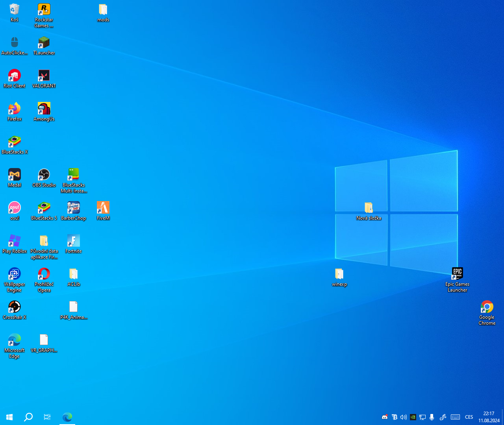The height and width of the screenshot is (425, 504).
Task: Select the P4K_Anima file icon
Action: [74, 310]
